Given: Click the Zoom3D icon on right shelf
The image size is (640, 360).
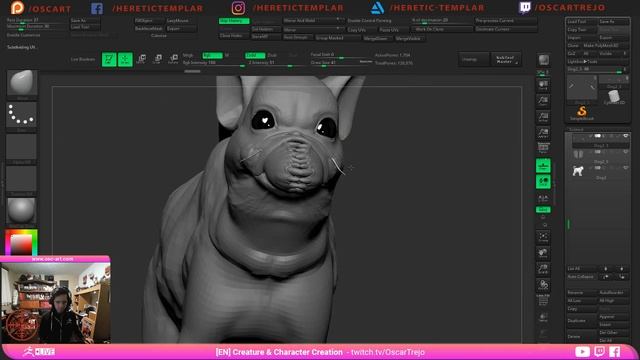Looking at the screenshot, I should tap(543, 269).
